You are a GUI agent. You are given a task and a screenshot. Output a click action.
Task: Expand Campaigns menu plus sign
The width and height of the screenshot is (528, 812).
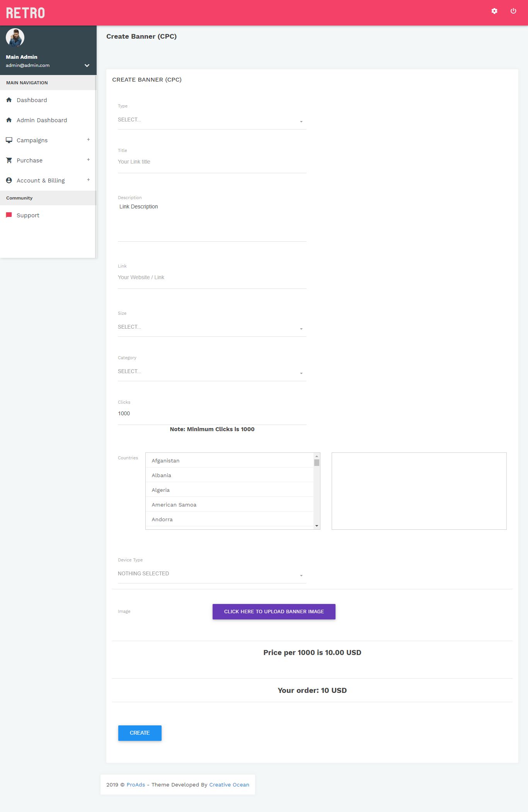pos(89,140)
